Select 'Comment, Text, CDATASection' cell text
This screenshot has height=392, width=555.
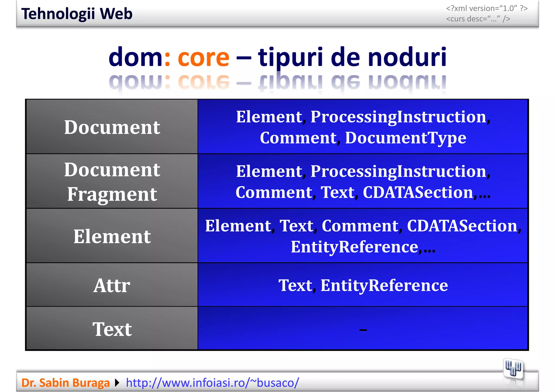click(x=354, y=192)
